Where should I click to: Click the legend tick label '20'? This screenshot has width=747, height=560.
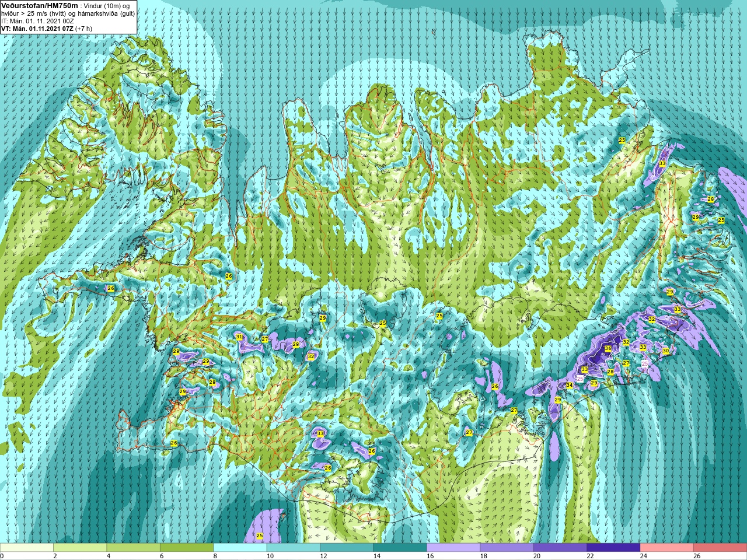pos(537,556)
